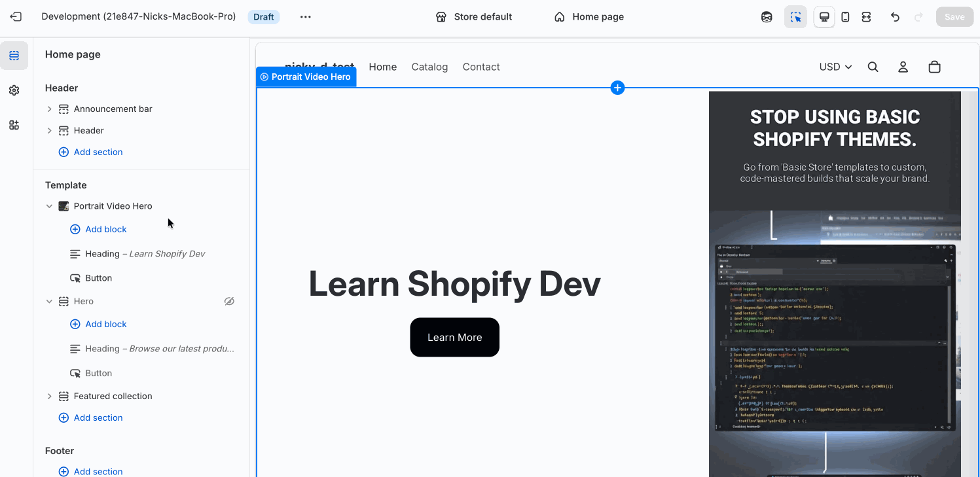Switch to mobile preview mode
The width and height of the screenshot is (980, 477).
[845, 17]
